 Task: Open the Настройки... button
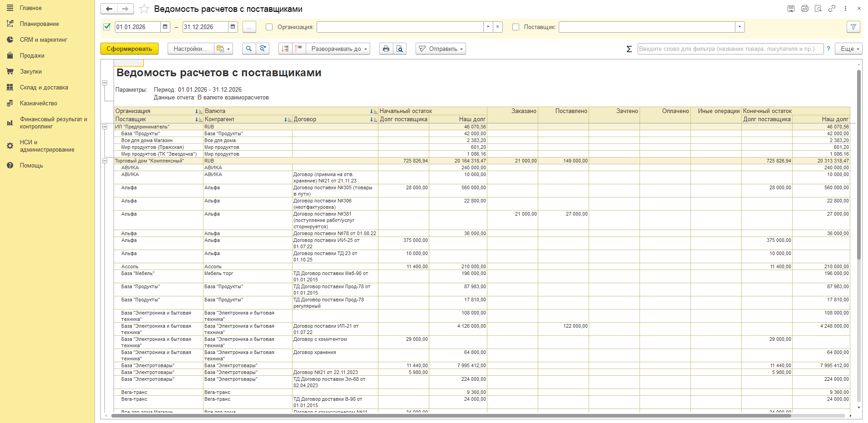pos(191,49)
